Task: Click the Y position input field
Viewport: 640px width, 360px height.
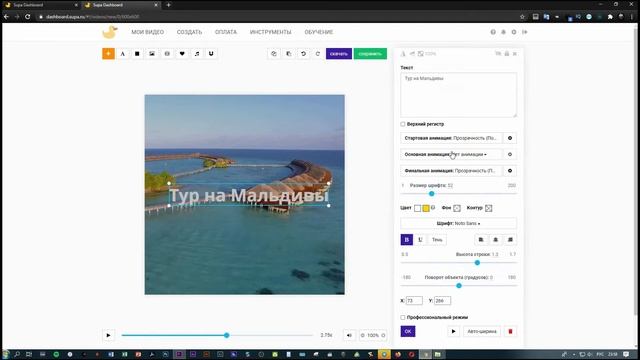Action: (442, 300)
